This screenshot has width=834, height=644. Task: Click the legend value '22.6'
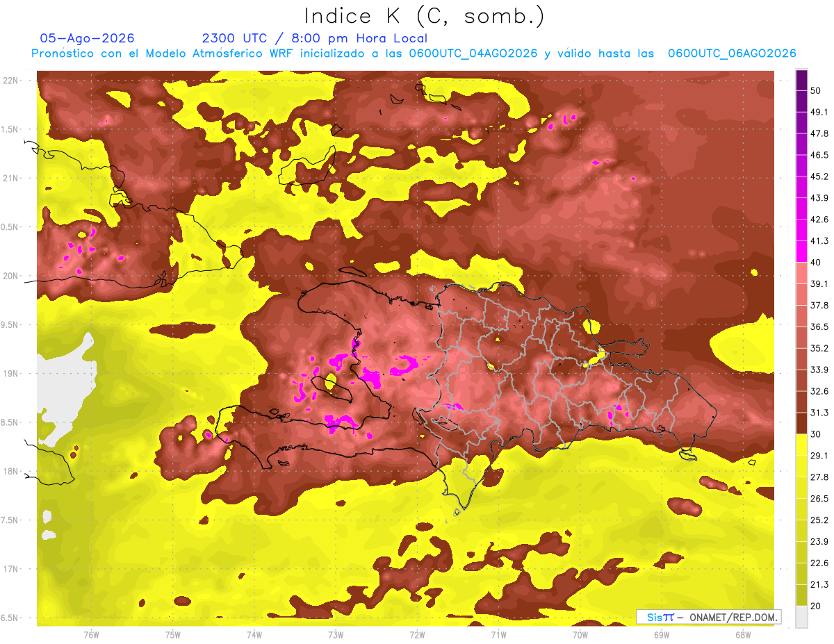(x=819, y=563)
